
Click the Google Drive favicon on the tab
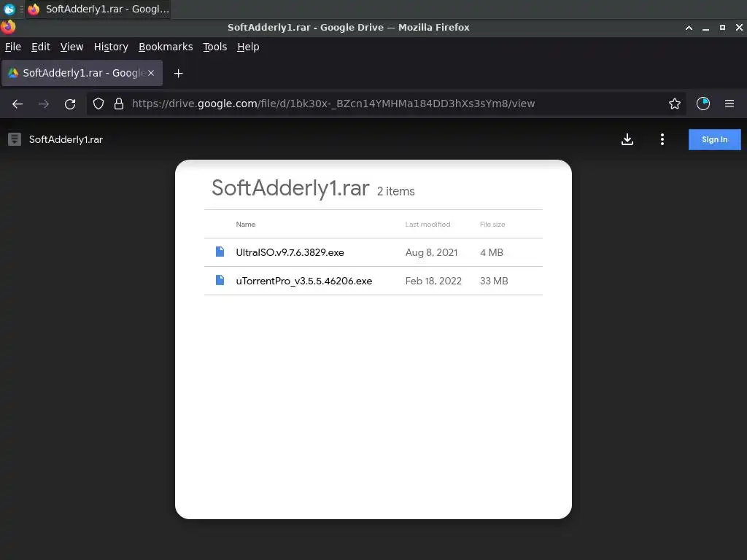[13, 73]
